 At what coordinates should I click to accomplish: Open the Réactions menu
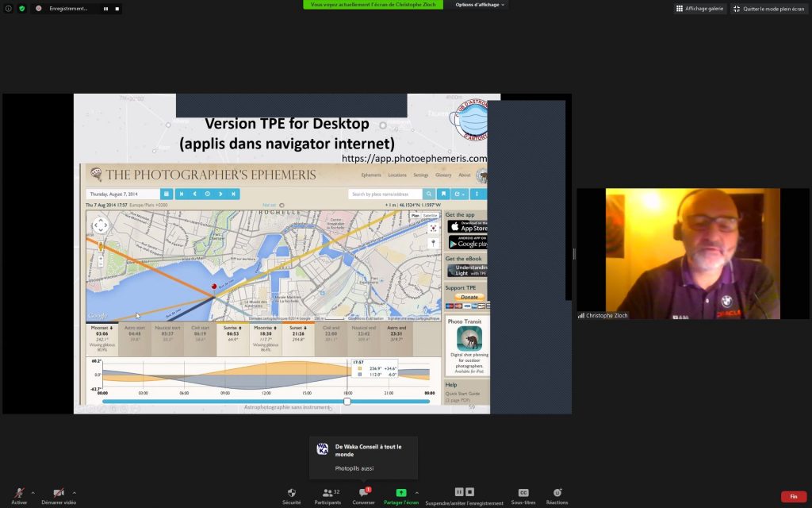point(557,495)
